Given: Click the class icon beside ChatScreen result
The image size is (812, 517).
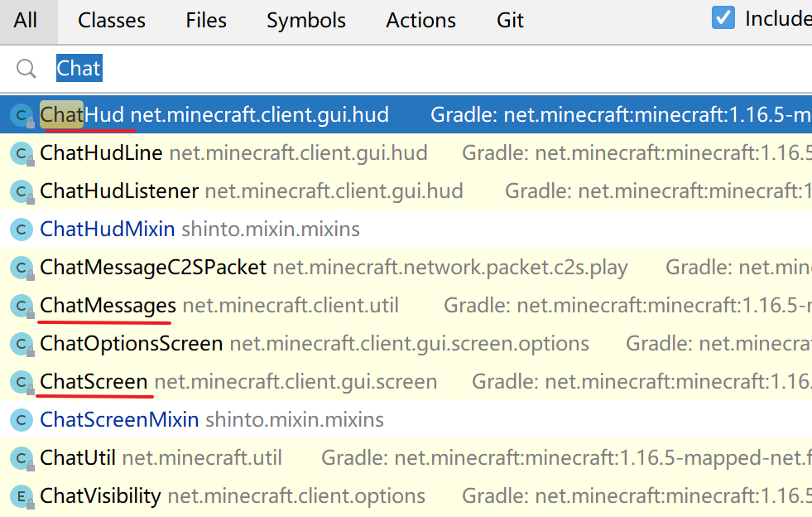Looking at the screenshot, I should [22, 382].
